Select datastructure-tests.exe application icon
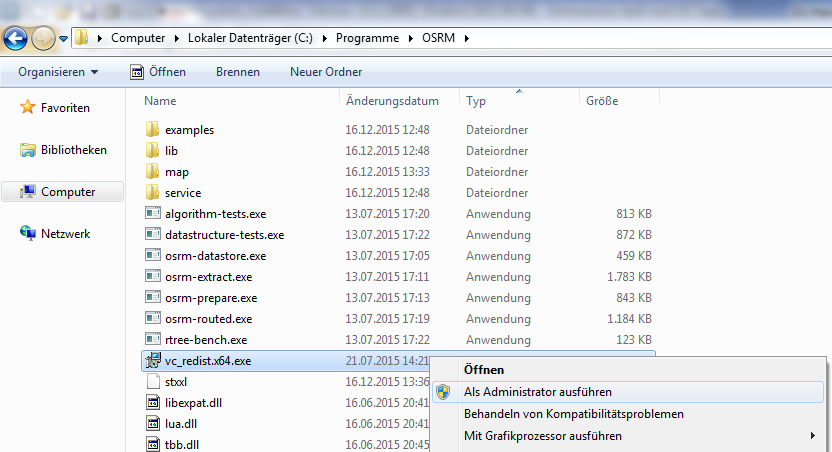The width and height of the screenshot is (832, 452). 153,234
